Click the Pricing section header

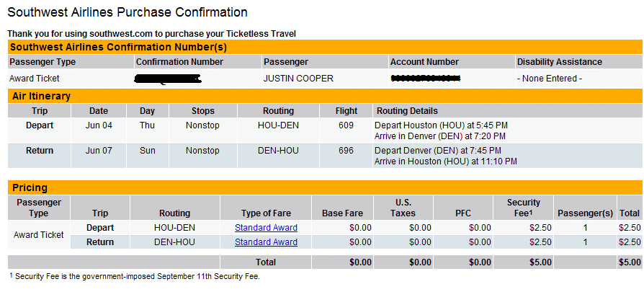coord(325,187)
